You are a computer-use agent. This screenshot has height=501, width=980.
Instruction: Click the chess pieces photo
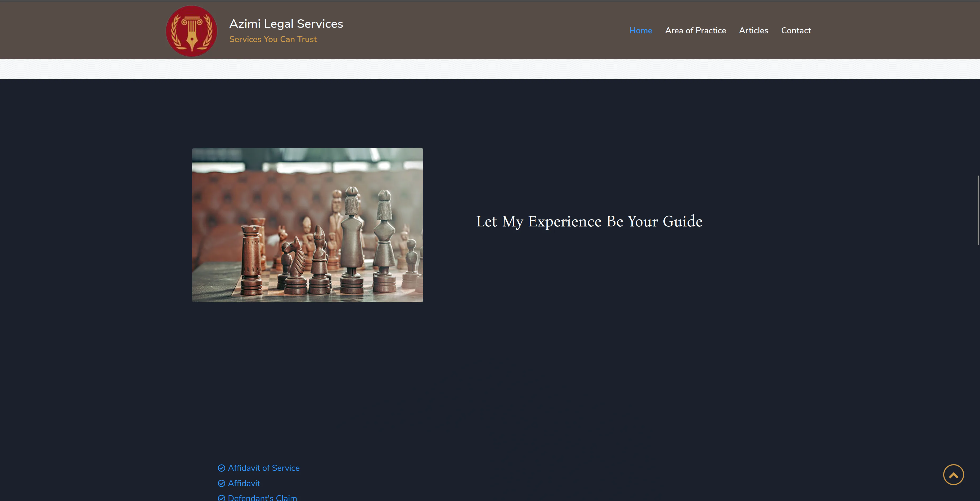307,225
